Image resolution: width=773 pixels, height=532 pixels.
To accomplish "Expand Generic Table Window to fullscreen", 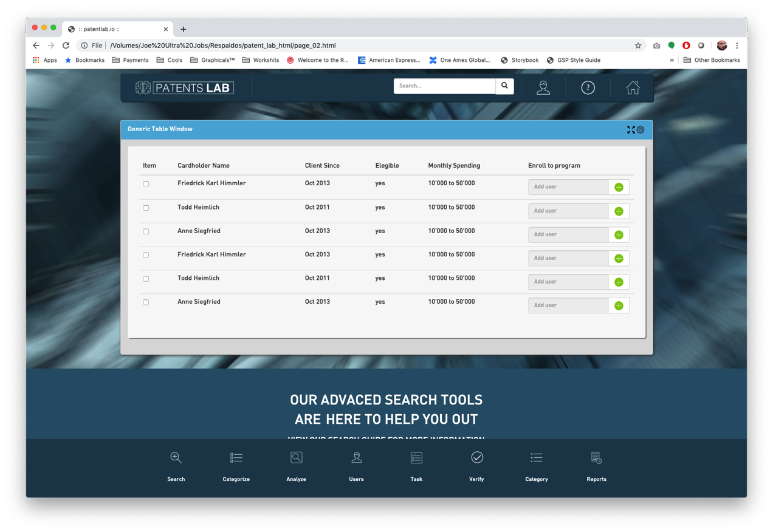I will coord(631,129).
